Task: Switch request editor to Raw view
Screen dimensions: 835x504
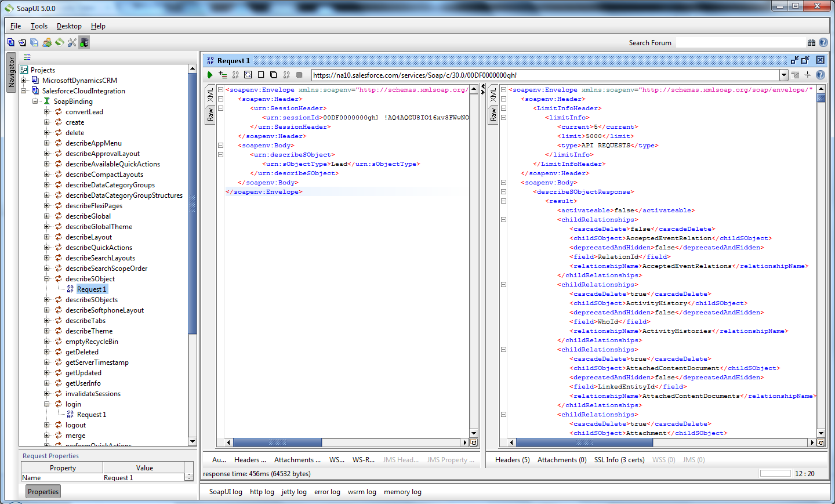Action: click(210, 114)
